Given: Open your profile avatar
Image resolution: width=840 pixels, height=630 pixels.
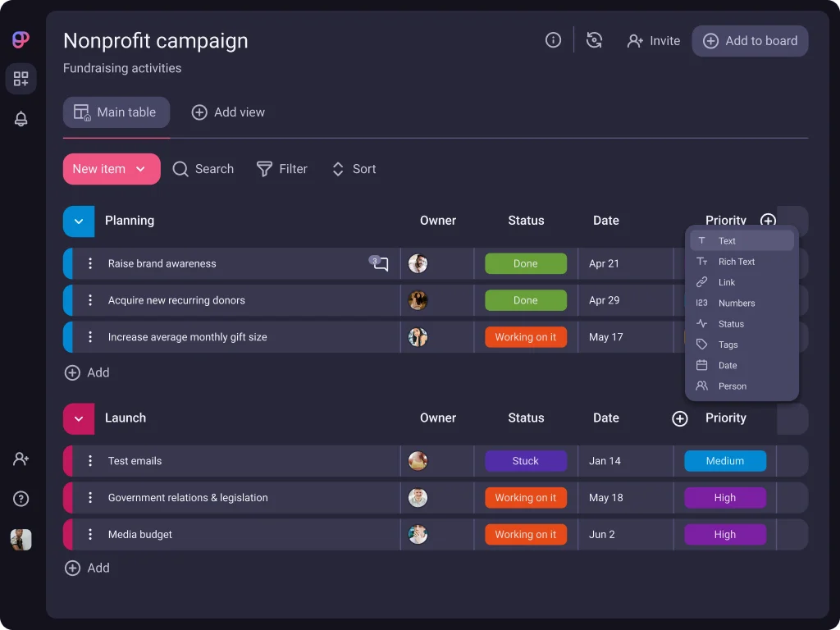Looking at the screenshot, I should point(21,539).
